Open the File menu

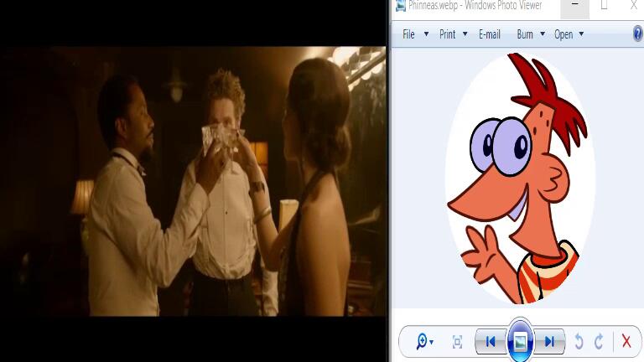point(408,34)
